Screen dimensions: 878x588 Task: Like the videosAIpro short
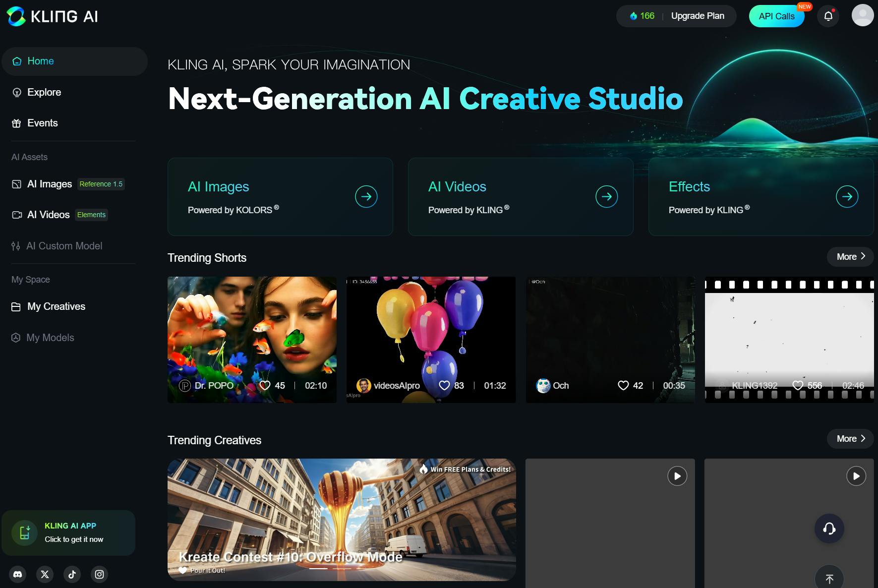coord(445,385)
